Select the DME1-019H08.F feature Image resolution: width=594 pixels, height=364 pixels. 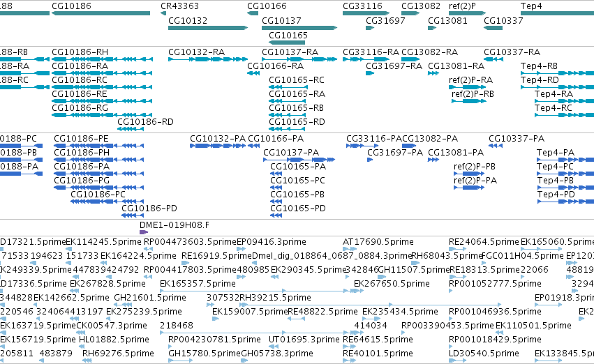click(x=175, y=225)
